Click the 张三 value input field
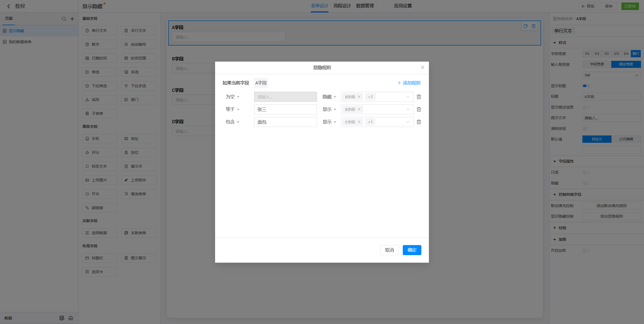 (x=285, y=109)
